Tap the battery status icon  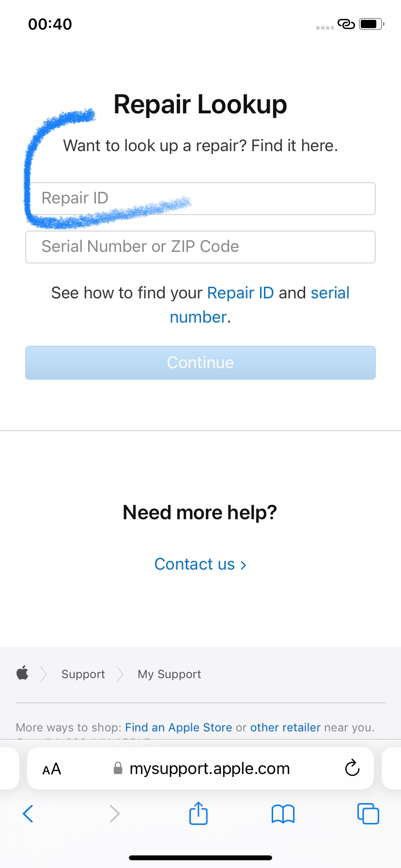click(x=371, y=24)
